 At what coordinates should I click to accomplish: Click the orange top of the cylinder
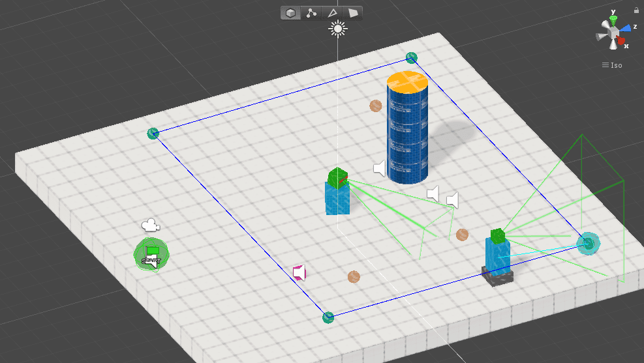[407, 81]
